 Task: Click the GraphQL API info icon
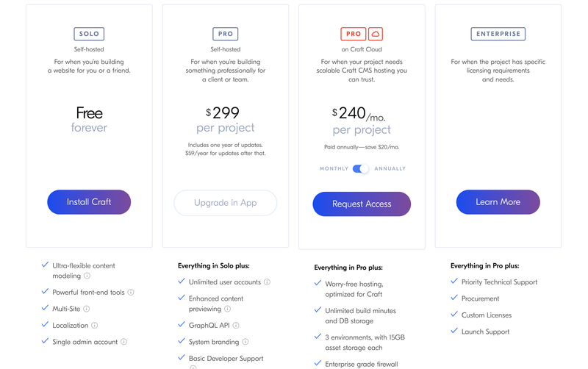[x=236, y=326]
